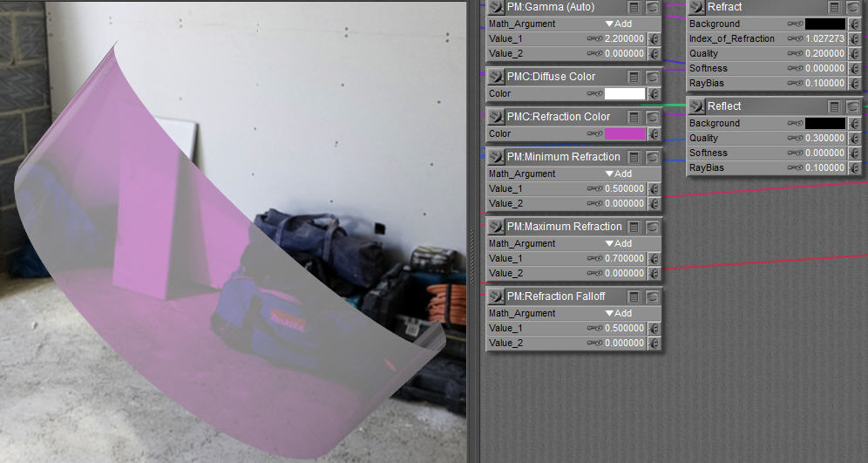Collapse parameters of PM:Refraction Falloff node
Viewport: 868px width, 463px height.
[x=634, y=296]
